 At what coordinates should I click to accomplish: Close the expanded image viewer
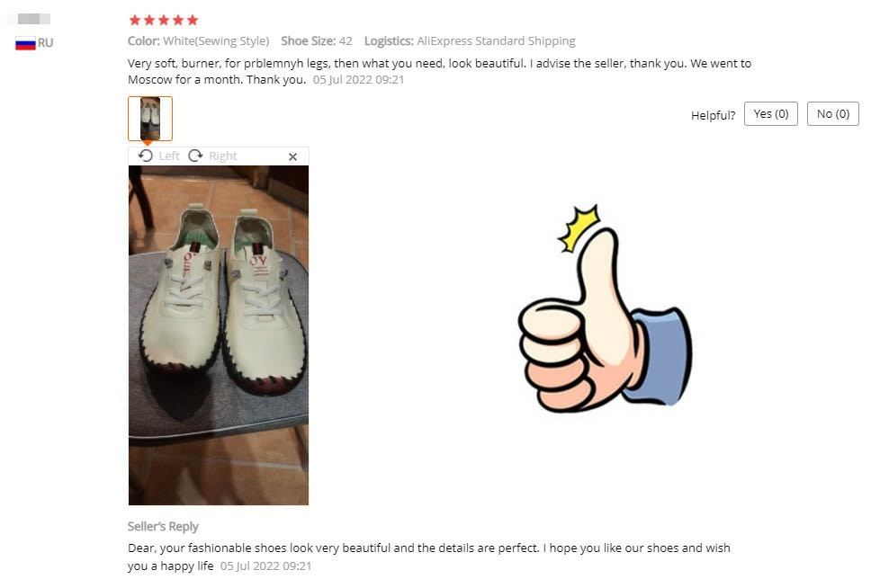click(292, 157)
